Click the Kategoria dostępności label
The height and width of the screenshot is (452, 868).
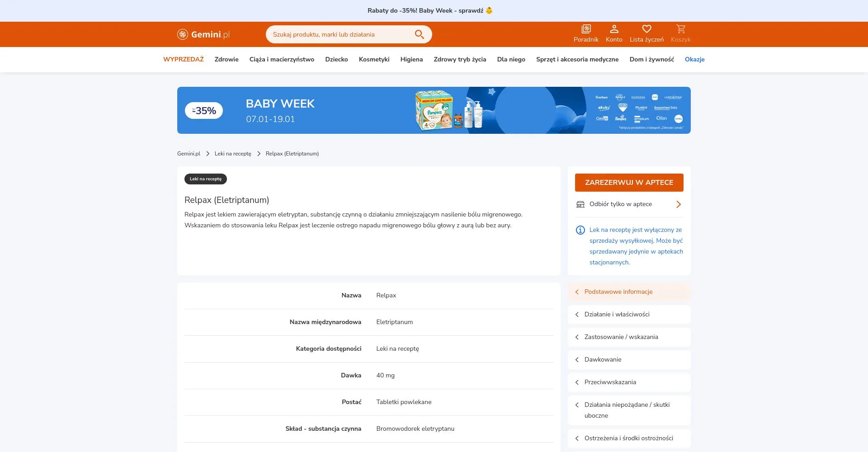click(328, 349)
